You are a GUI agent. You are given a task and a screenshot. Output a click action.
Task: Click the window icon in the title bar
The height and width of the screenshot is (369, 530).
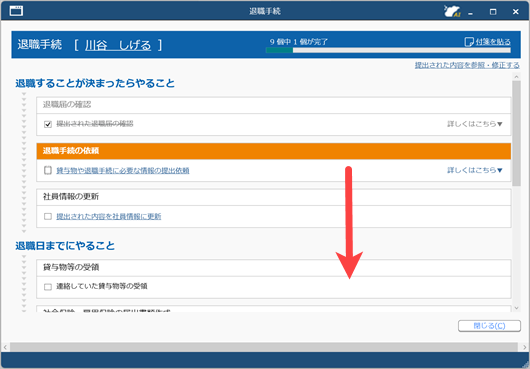pyautogui.click(x=16, y=11)
